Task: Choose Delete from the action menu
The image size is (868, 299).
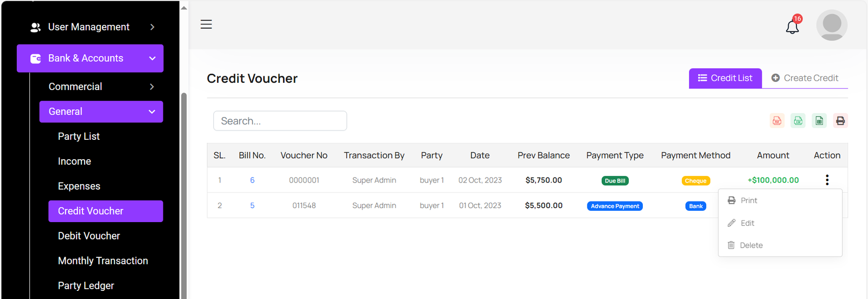Action: (x=751, y=245)
